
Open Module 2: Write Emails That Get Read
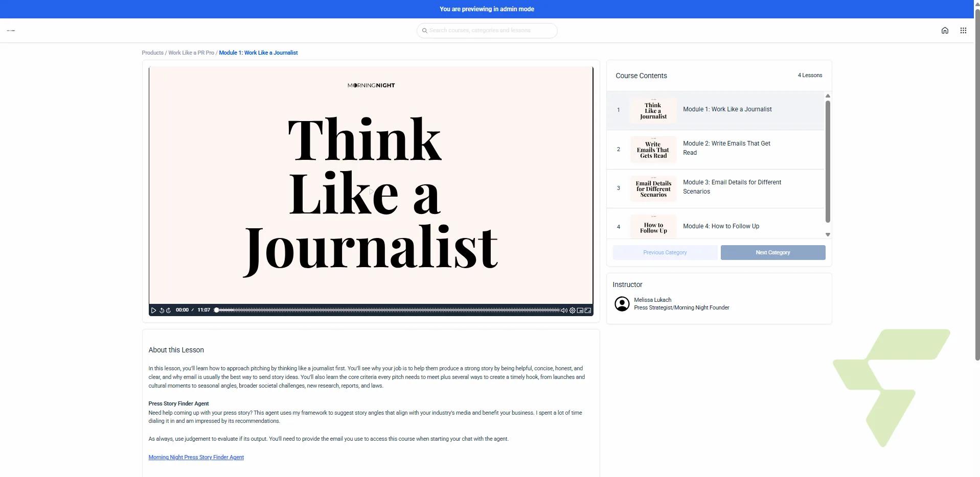[x=716, y=149]
